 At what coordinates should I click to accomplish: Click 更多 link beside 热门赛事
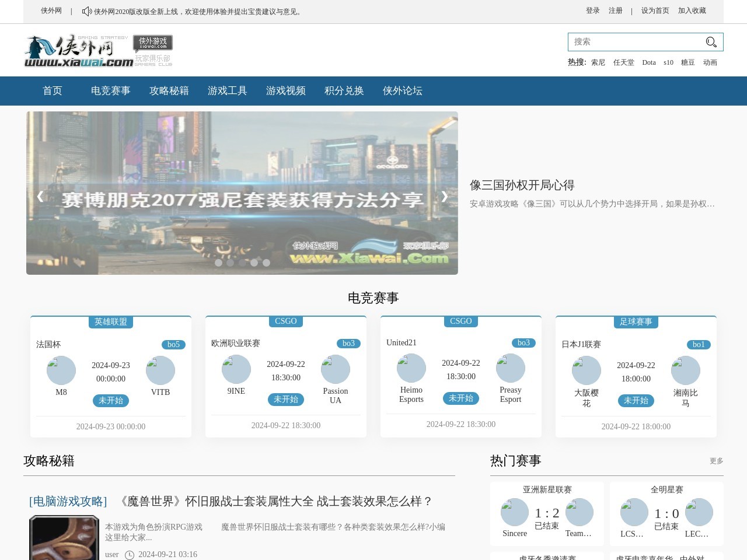717,461
